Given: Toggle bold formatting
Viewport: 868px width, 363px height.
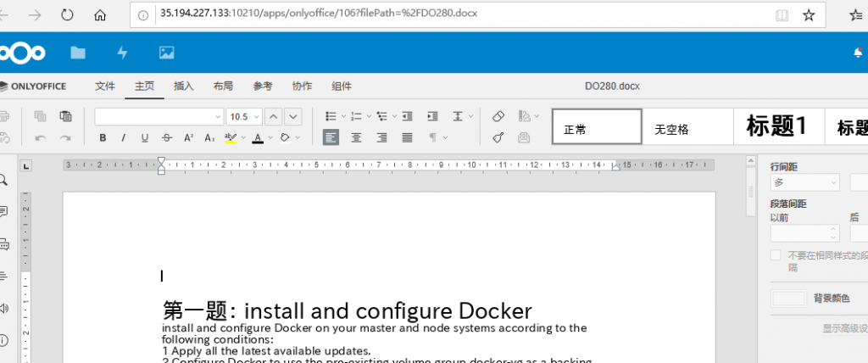Looking at the screenshot, I should [103, 137].
